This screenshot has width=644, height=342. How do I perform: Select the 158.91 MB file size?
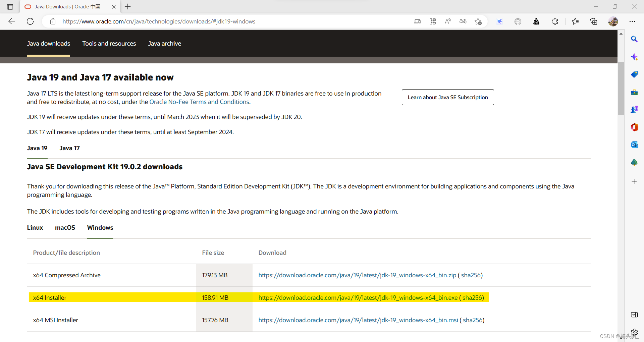[x=215, y=298]
